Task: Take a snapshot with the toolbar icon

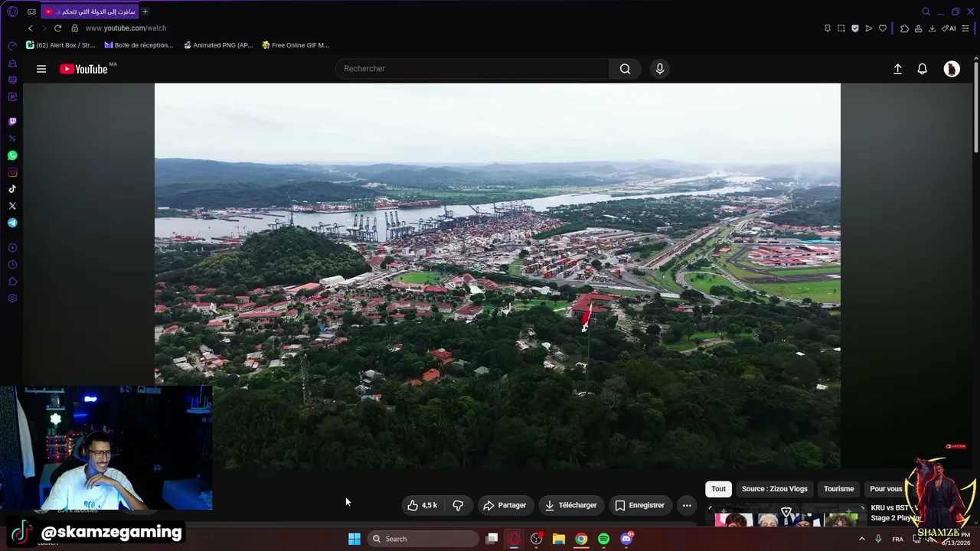Action: coord(841,28)
